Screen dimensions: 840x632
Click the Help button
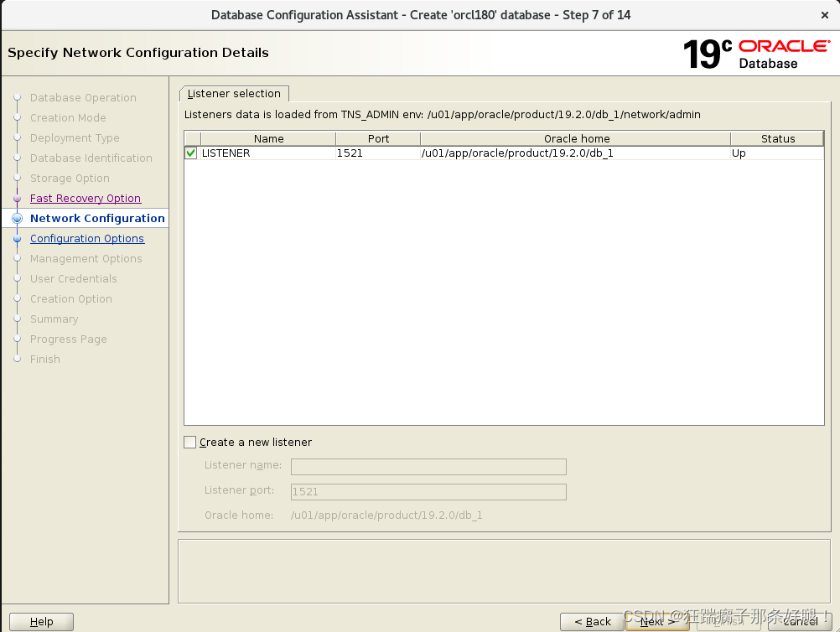pyautogui.click(x=41, y=621)
